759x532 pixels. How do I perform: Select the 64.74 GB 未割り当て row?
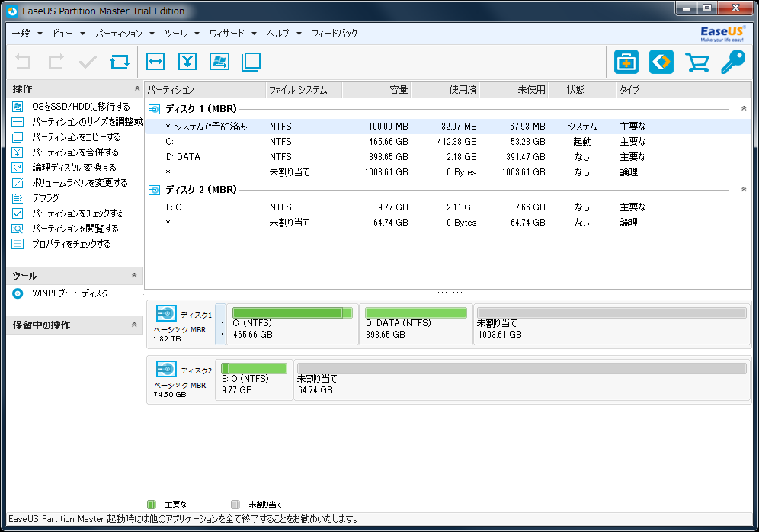click(448, 223)
